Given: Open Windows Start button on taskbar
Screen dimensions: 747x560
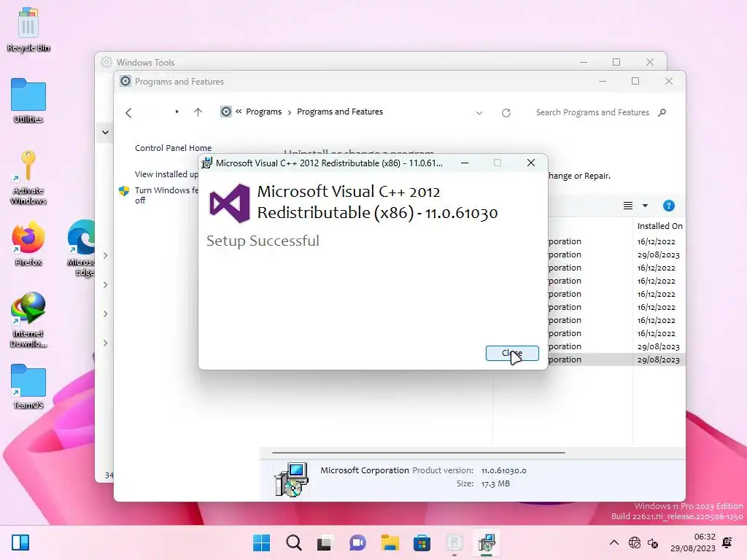Looking at the screenshot, I should pyautogui.click(x=261, y=542).
